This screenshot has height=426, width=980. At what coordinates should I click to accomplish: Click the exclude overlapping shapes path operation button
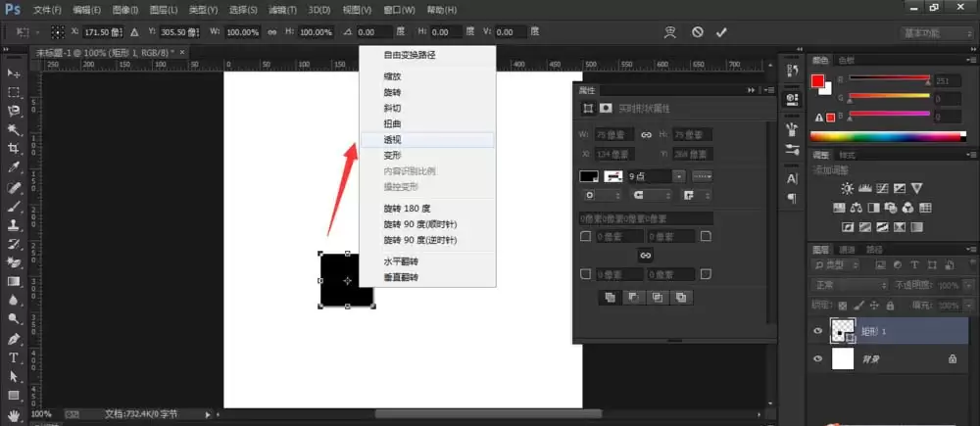pyautogui.click(x=681, y=298)
